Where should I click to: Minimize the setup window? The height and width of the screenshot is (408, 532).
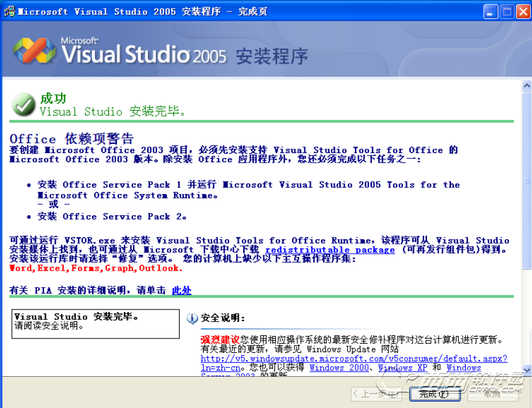pyautogui.click(x=490, y=12)
